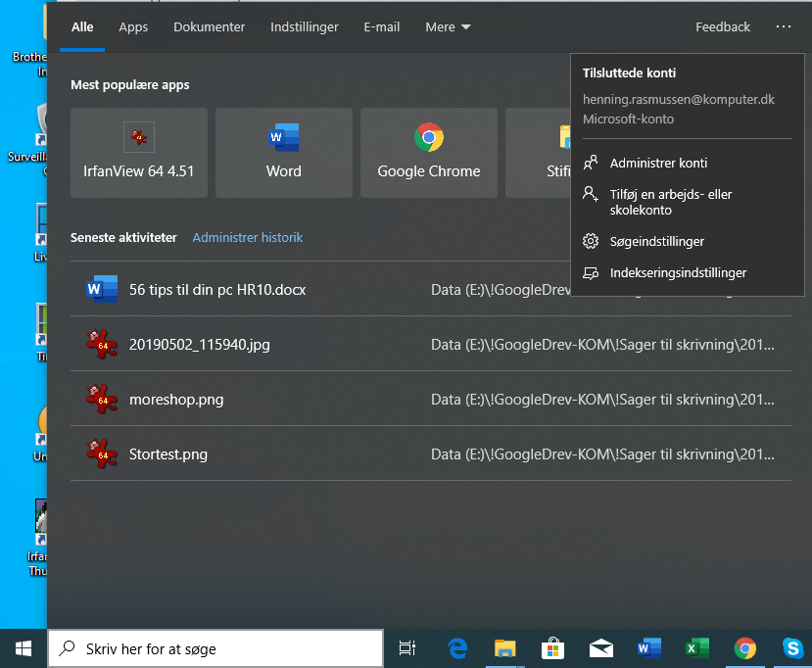Screen dimensions: 812x668
Task: Start IrfanView 64 4.51
Action: (138, 153)
